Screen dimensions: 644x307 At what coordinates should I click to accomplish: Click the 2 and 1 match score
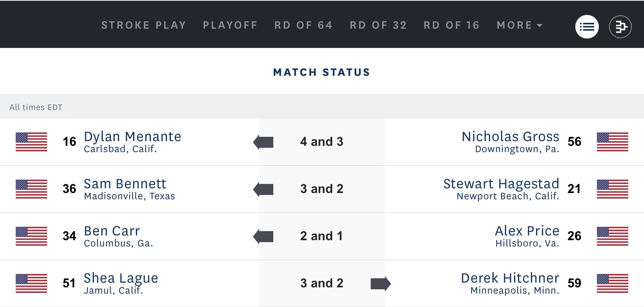[322, 236]
